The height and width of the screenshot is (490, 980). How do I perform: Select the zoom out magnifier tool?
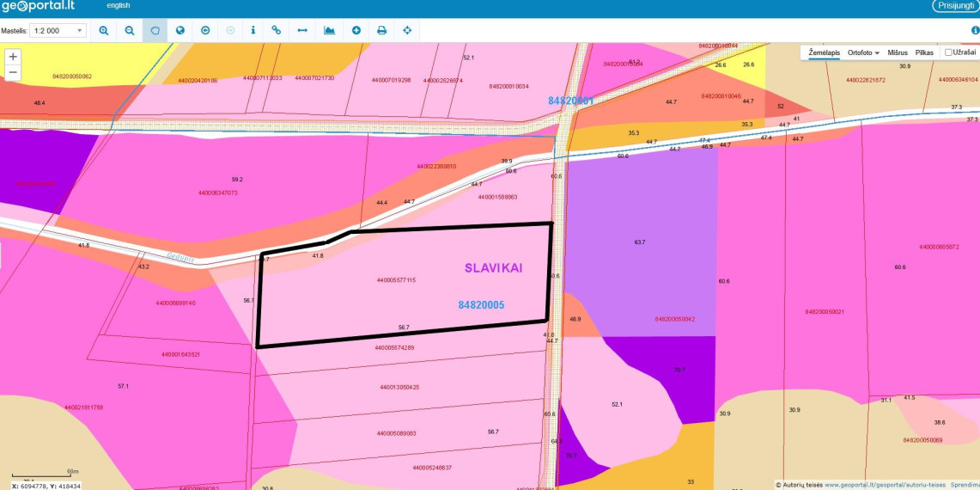pyautogui.click(x=130, y=30)
